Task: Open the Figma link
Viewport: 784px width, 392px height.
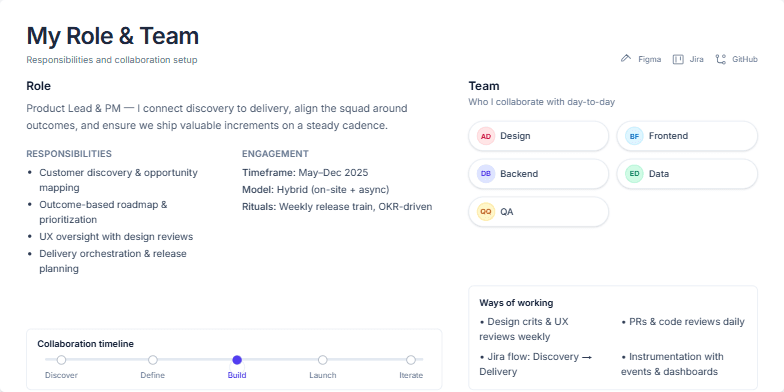Action: [x=641, y=59]
